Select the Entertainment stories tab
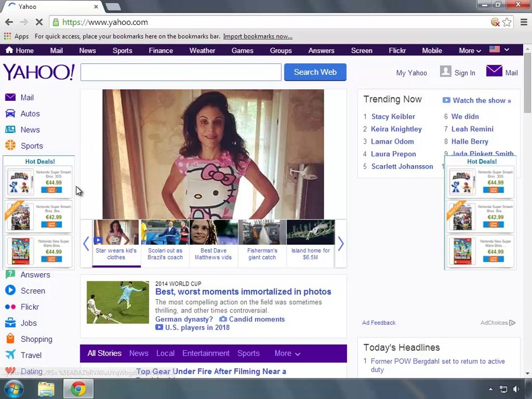Image resolution: width=532 pixels, height=399 pixels. click(206, 354)
